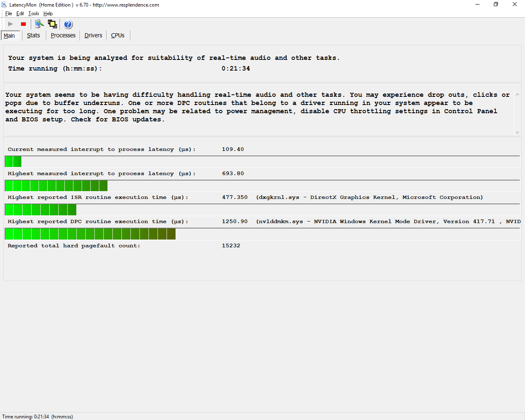Open the File menu
This screenshot has height=420, width=525.
point(9,14)
